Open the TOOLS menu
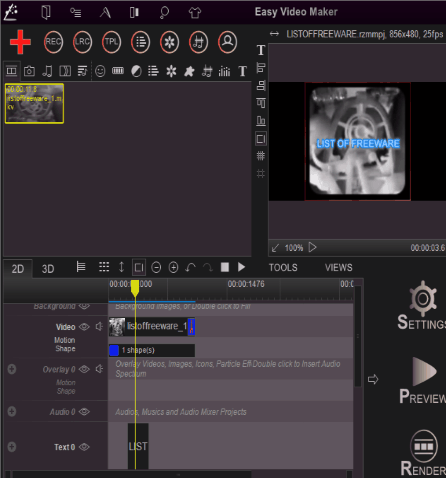 click(x=283, y=268)
